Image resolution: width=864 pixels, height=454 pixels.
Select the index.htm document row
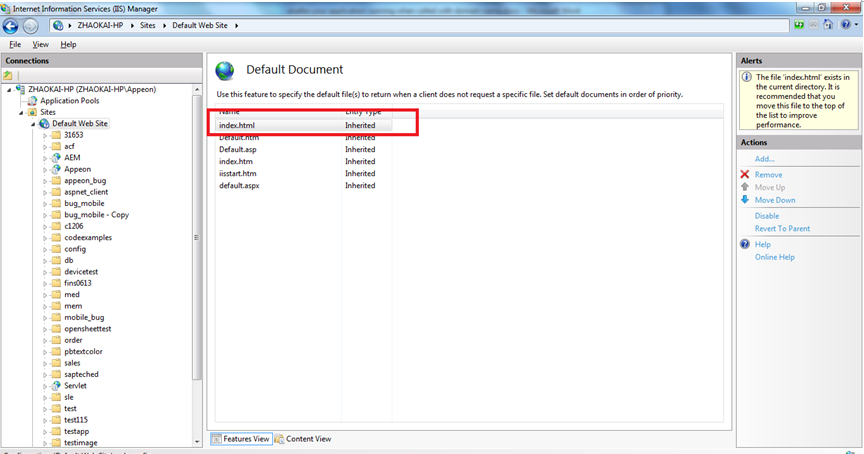(304, 161)
